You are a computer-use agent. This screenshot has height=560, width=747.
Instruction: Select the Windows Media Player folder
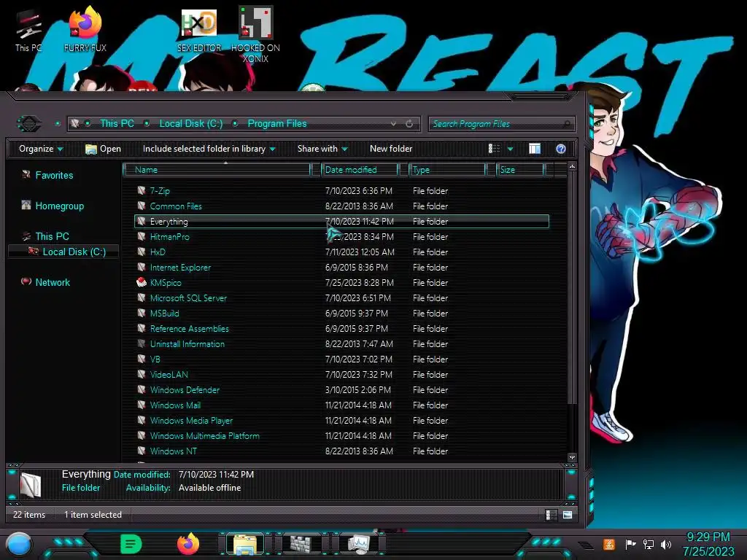tap(191, 421)
